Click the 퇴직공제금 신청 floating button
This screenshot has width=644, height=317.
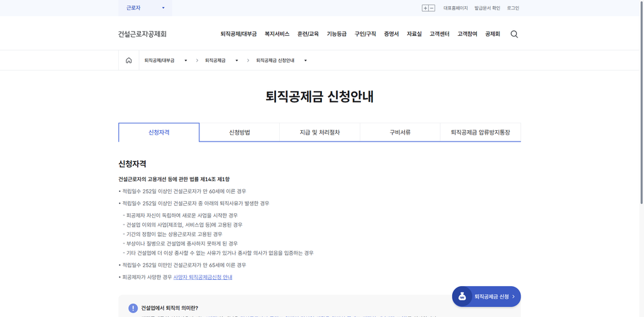click(x=486, y=296)
